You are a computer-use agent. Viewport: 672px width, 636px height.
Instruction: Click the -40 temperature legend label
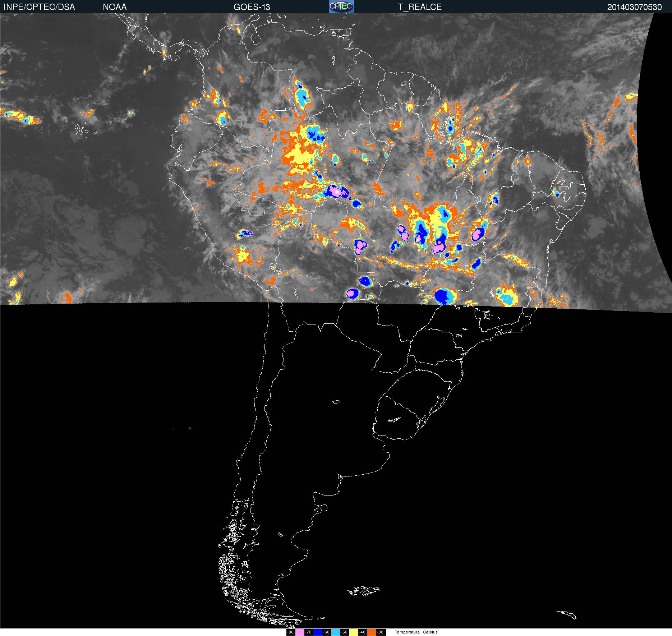click(362, 632)
